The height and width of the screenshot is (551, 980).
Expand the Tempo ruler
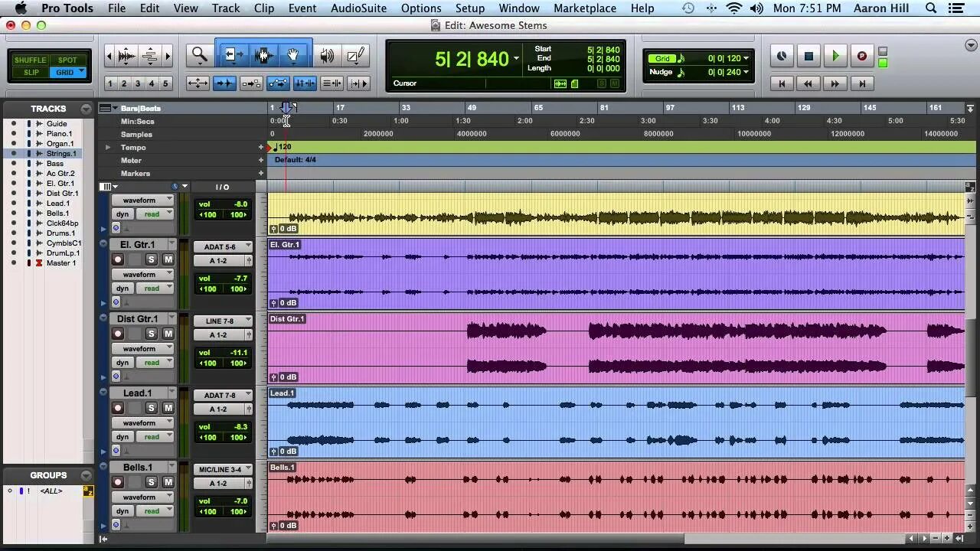(x=108, y=147)
